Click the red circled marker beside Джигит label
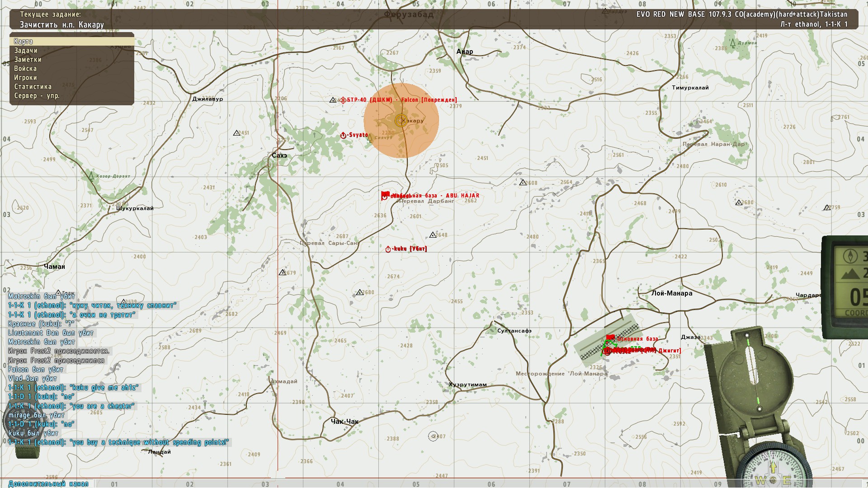 tap(608, 352)
